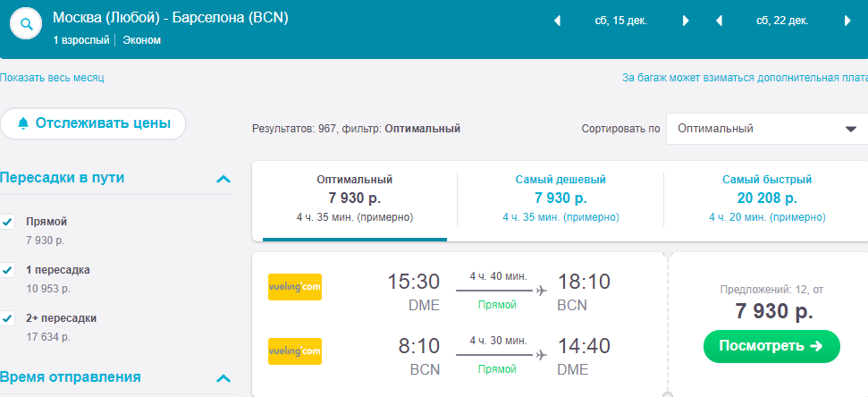
Task: Click the Отслеживать цены button
Action: [93, 123]
